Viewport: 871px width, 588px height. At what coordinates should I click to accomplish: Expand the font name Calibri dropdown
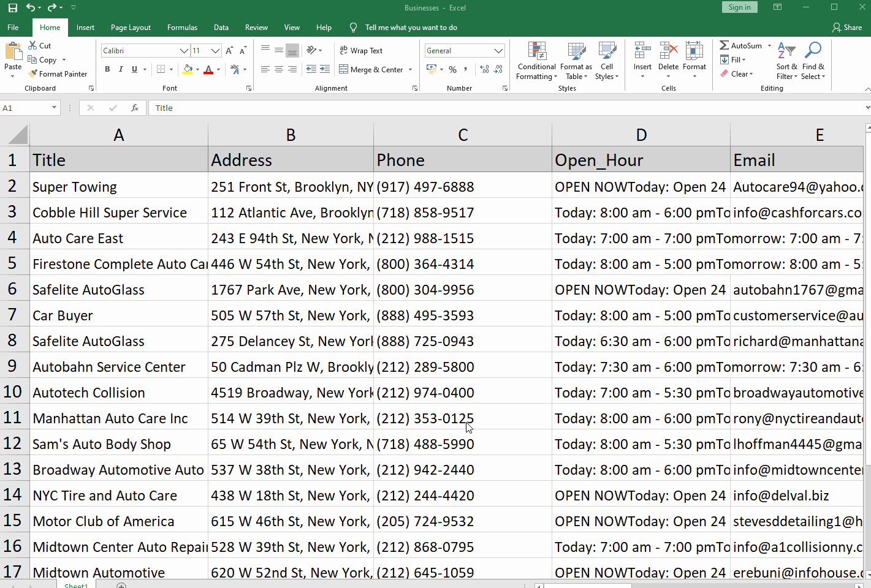[183, 51]
